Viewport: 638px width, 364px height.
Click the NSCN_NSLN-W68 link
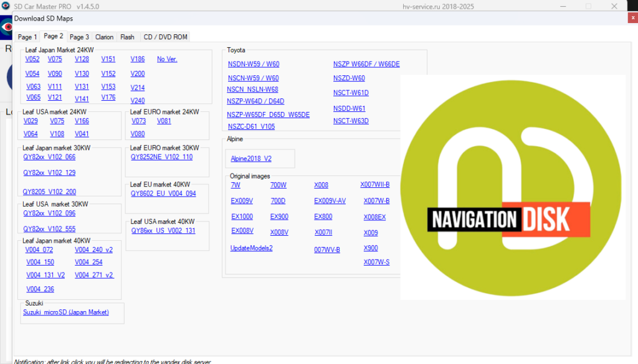point(253,89)
